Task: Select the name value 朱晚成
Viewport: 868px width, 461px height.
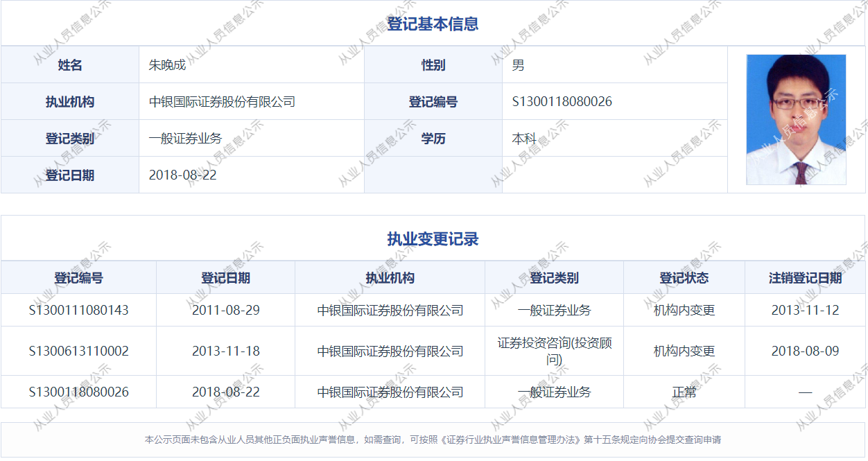Action: 168,65
